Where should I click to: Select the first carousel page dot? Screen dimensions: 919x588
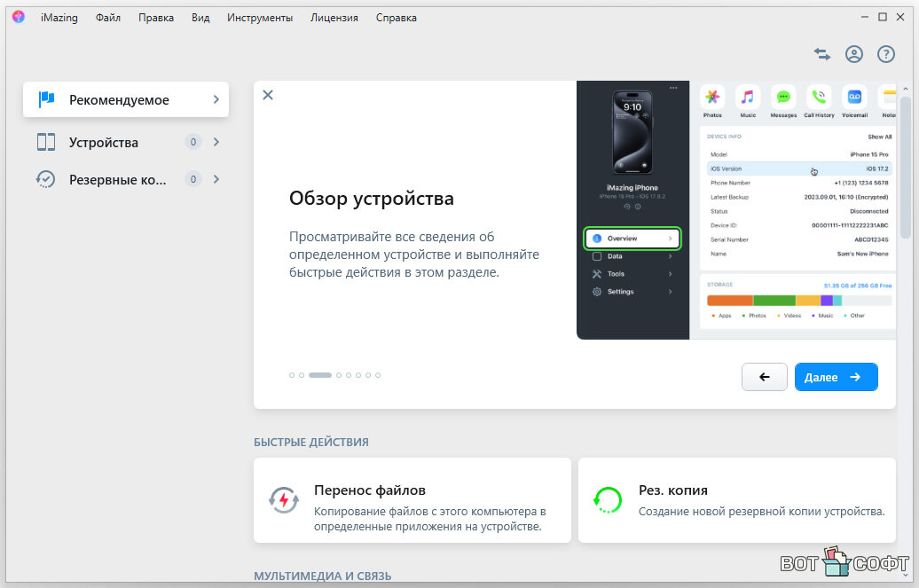[x=292, y=375]
